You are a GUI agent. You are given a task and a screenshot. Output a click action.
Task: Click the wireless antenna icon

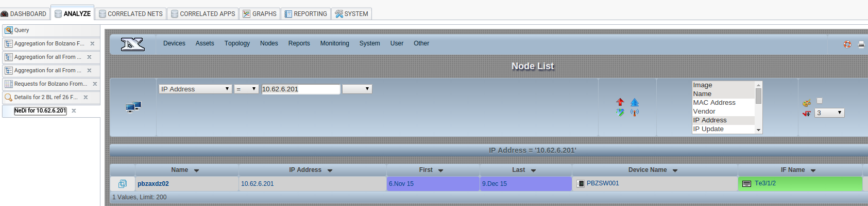(635, 112)
